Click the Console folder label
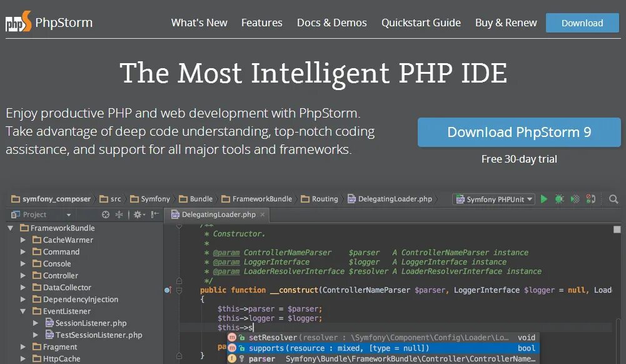 tap(57, 264)
